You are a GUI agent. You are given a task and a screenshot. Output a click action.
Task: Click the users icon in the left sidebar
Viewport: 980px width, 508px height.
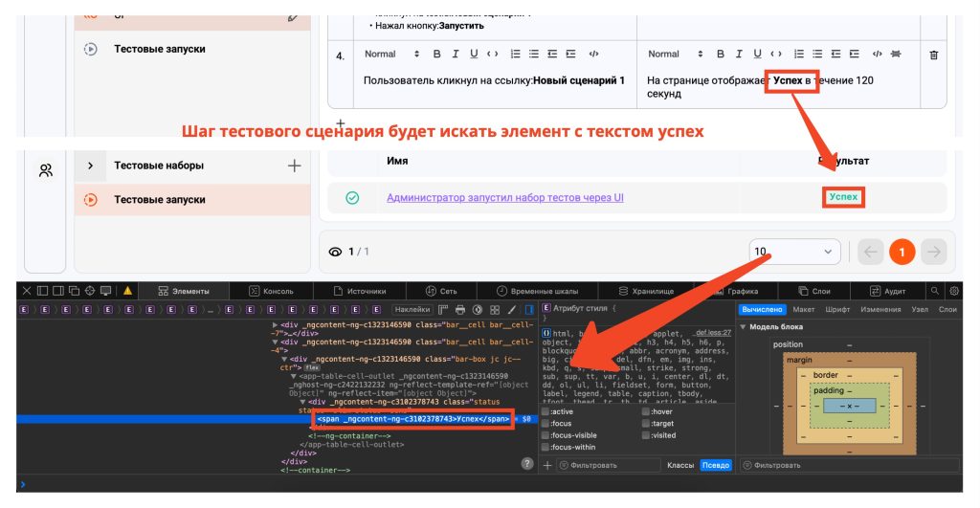[46, 171]
